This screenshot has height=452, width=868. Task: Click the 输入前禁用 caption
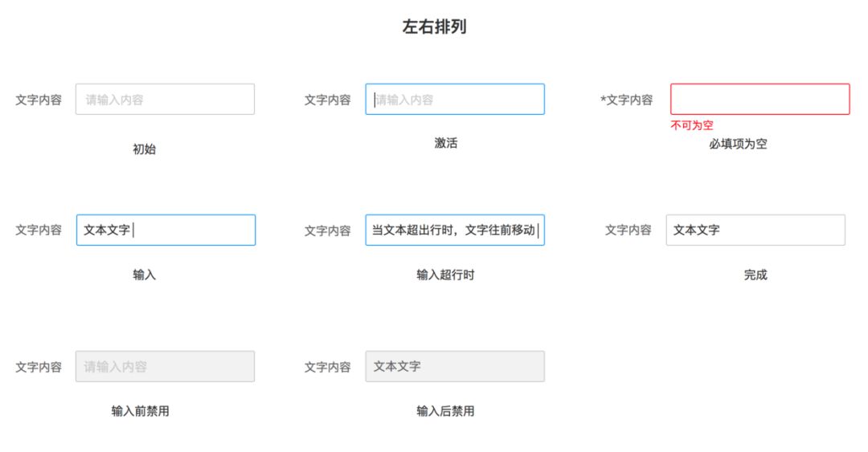click(x=141, y=411)
